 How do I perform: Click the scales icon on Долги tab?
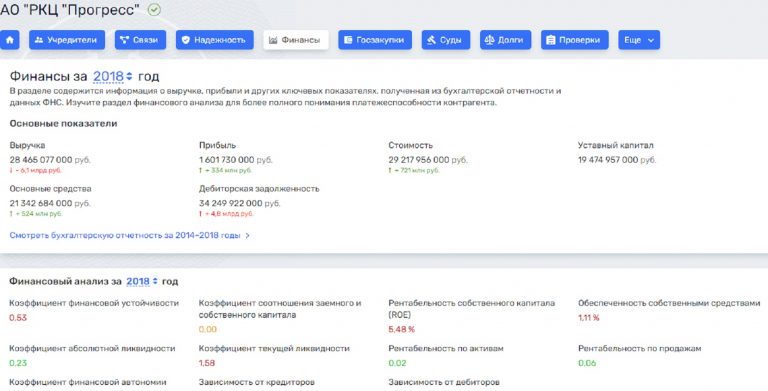[x=489, y=40]
